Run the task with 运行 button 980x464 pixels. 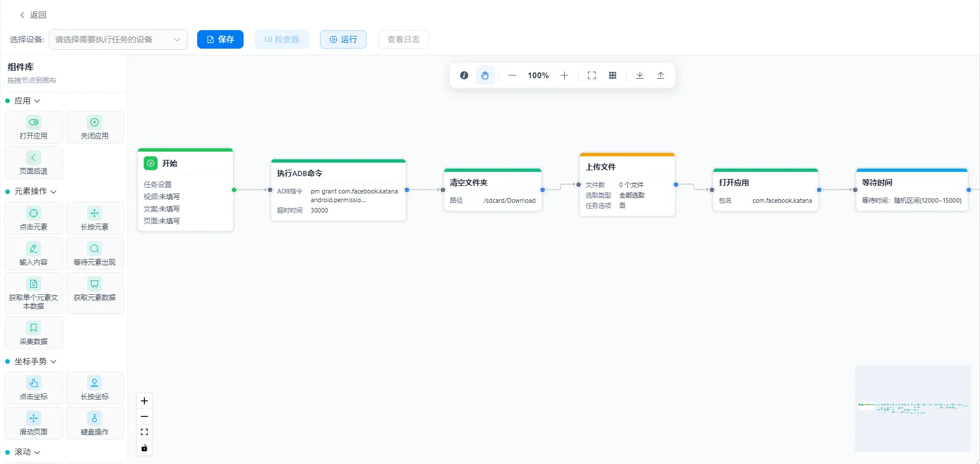point(343,39)
